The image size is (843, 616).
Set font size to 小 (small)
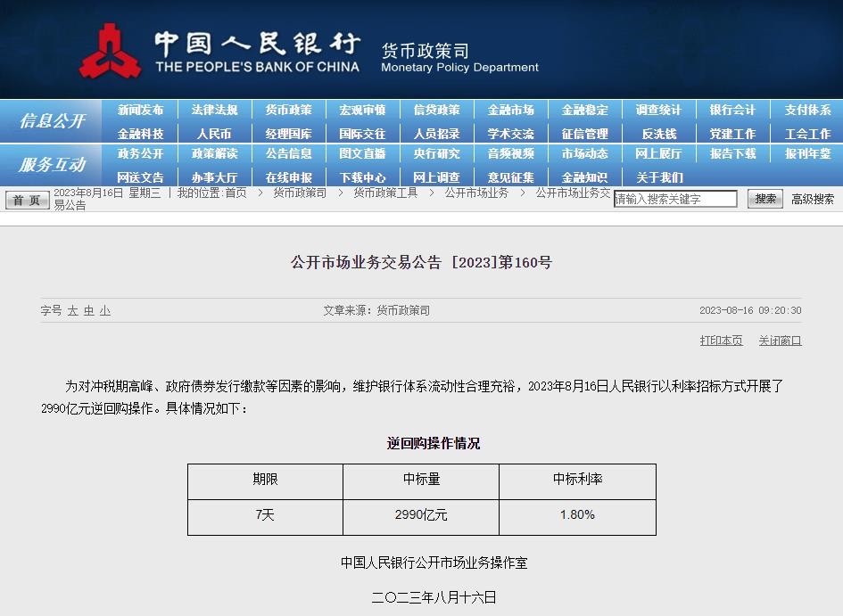coord(105,311)
